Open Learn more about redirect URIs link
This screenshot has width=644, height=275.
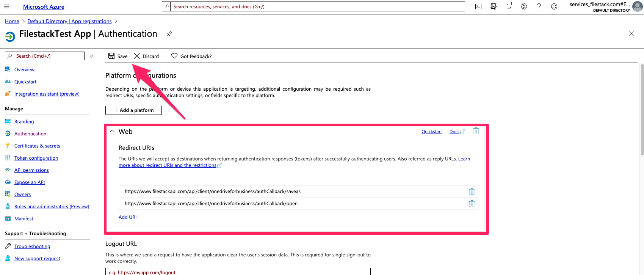point(294,162)
